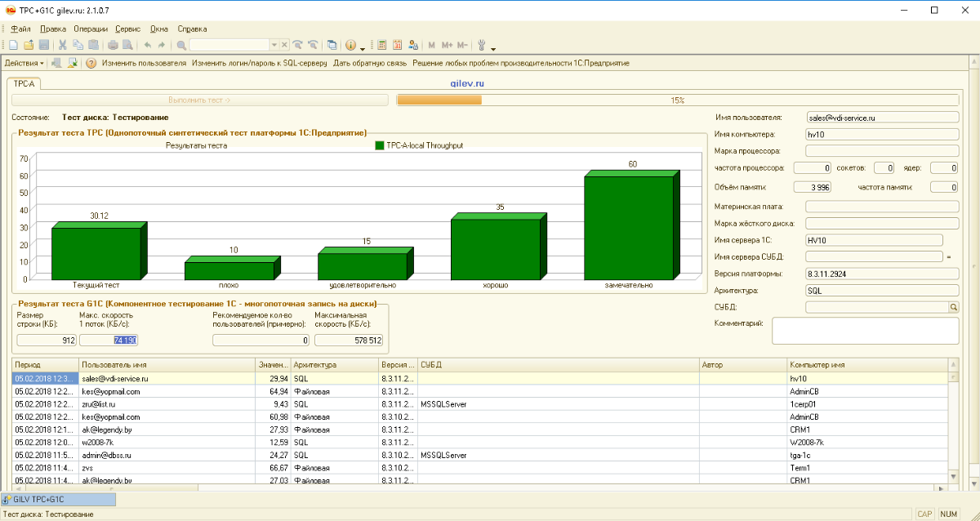Click the users list toolbar icon

[413, 45]
